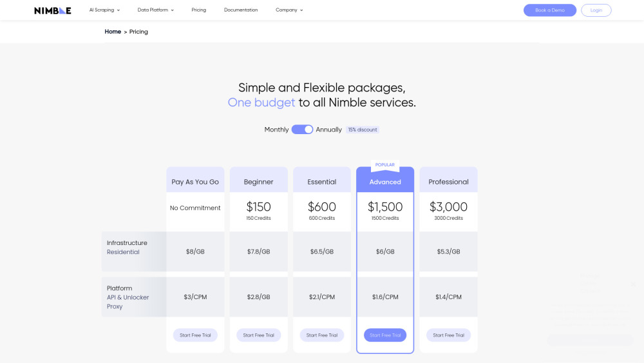Go to Pricing in the top navigation
The image size is (644, 363).
click(199, 10)
